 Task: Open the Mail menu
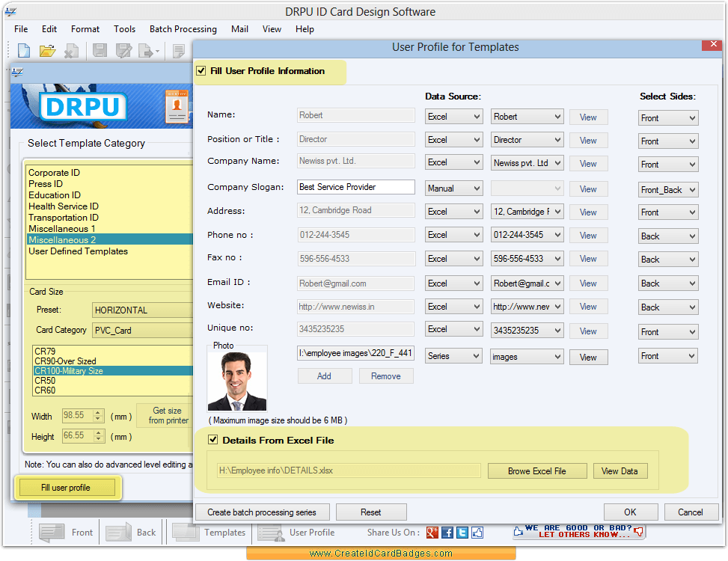[x=239, y=28]
